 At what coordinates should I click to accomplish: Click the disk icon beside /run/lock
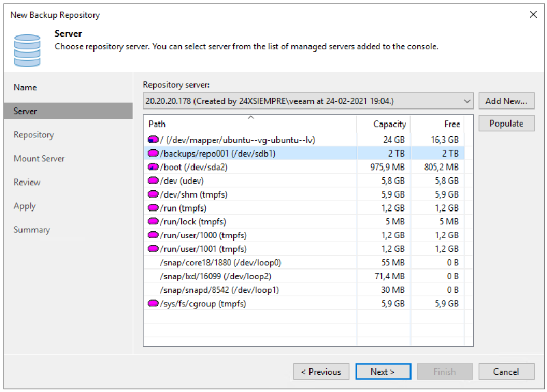click(153, 221)
